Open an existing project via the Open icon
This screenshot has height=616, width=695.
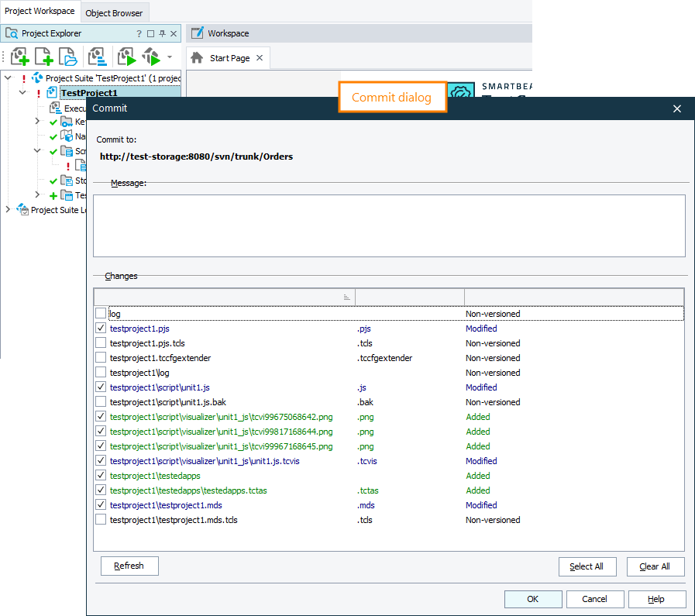[68, 57]
